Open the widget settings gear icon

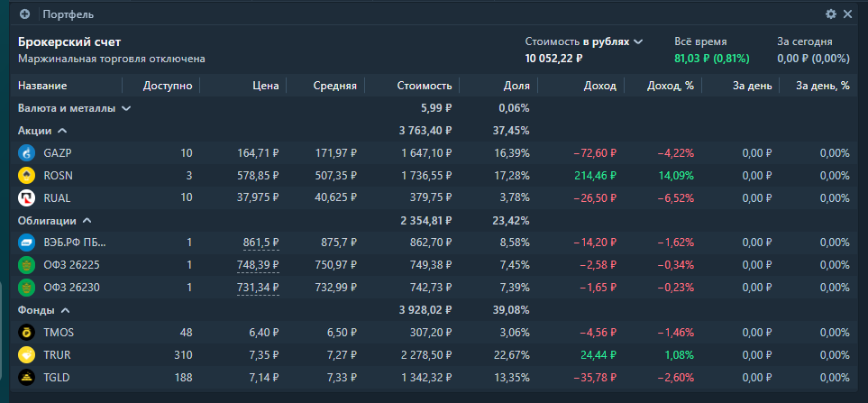pyautogui.click(x=830, y=14)
